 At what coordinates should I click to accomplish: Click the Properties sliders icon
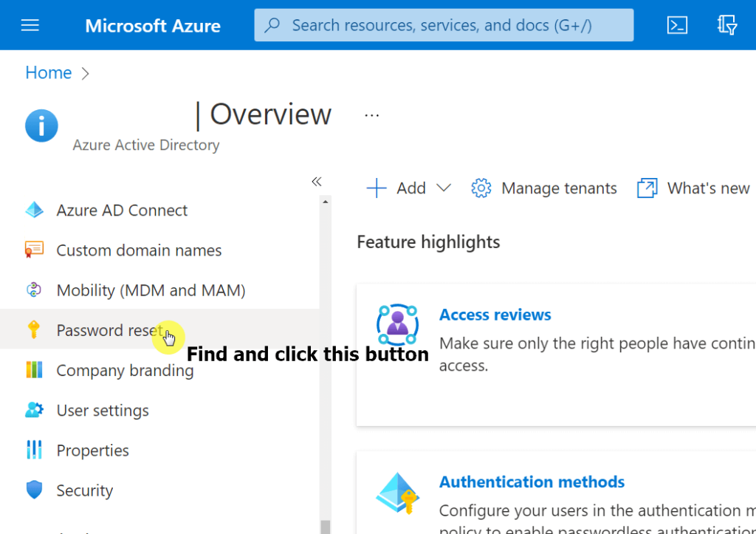[x=34, y=450]
